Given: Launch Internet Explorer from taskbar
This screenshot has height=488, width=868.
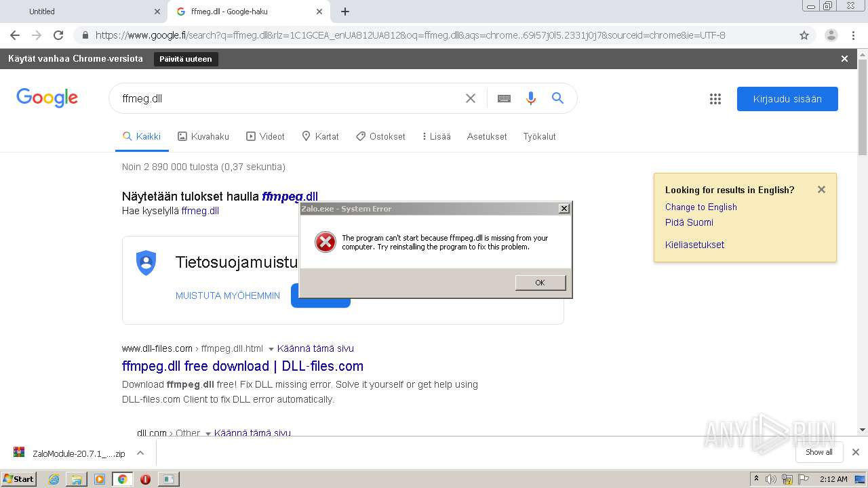Looking at the screenshot, I should click(54, 479).
